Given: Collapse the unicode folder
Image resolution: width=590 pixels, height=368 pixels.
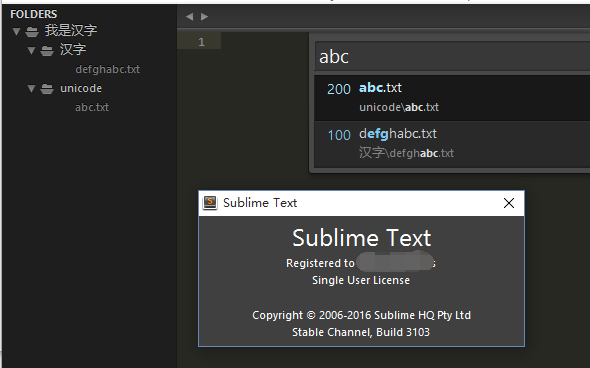Looking at the screenshot, I should coord(31,89).
